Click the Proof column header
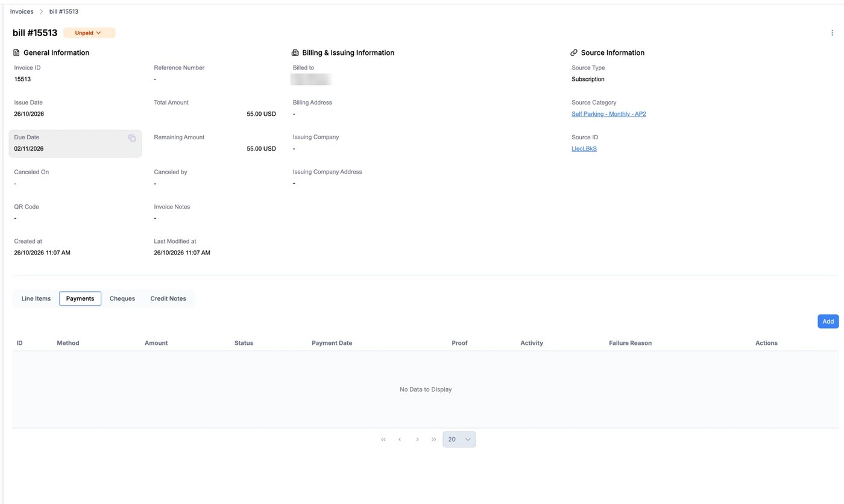Image resolution: width=844 pixels, height=504 pixels. tap(459, 343)
